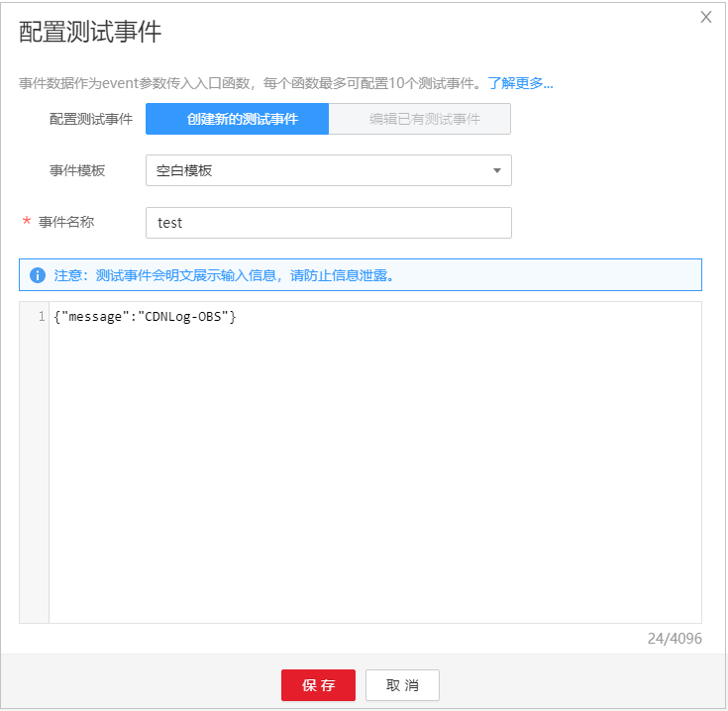Click the 24/4096 character counter
728x711 pixels.
tap(675, 639)
